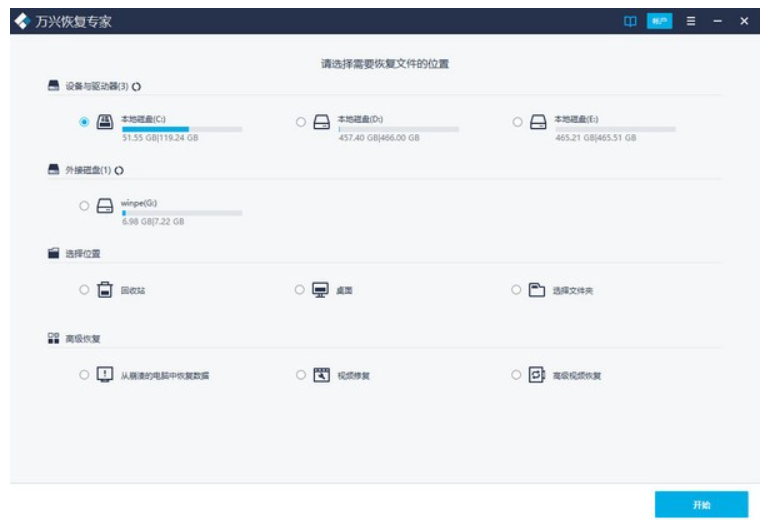Image resolution: width=782 pixels, height=522 pixels.
Task: Click the drive icon for 本地磁盘(C:)
Action: tap(105, 122)
